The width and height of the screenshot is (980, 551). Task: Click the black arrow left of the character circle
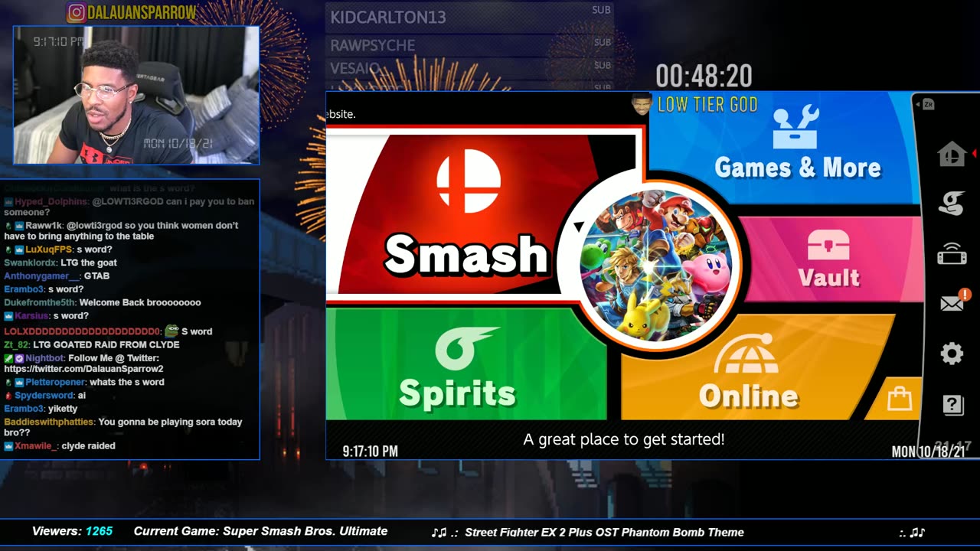pos(579,227)
